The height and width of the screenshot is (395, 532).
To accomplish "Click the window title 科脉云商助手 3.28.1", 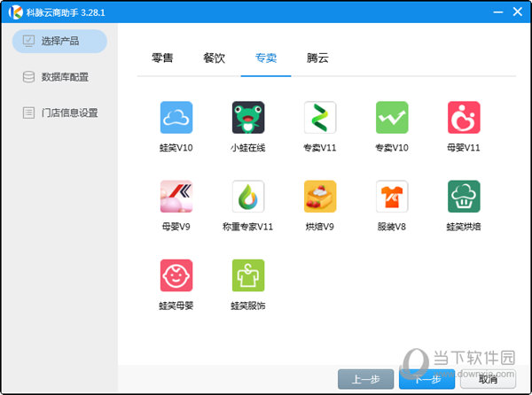I will [x=66, y=12].
